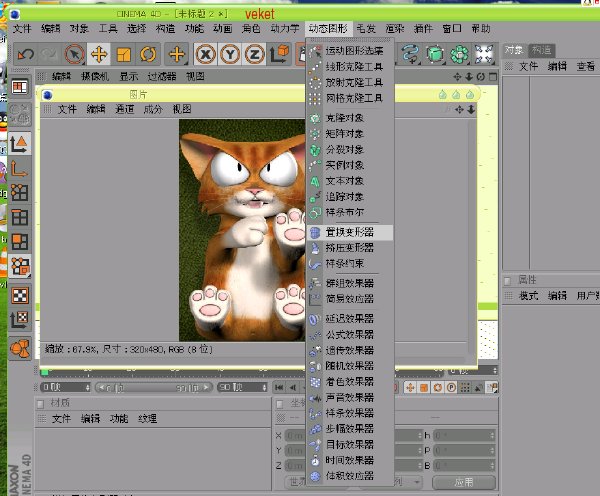
Task: Choose 克隆对象 menu entry
Action: coord(350,118)
